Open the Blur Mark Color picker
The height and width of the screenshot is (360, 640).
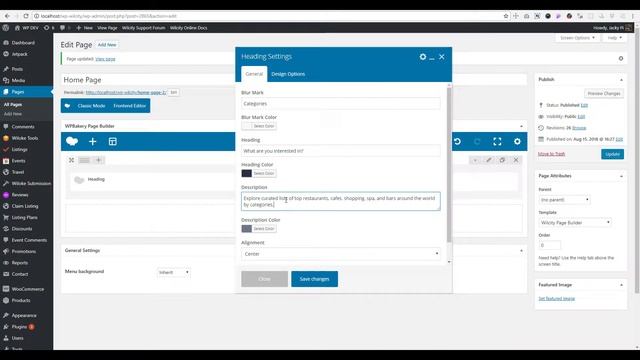pyautogui.click(x=259, y=126)
